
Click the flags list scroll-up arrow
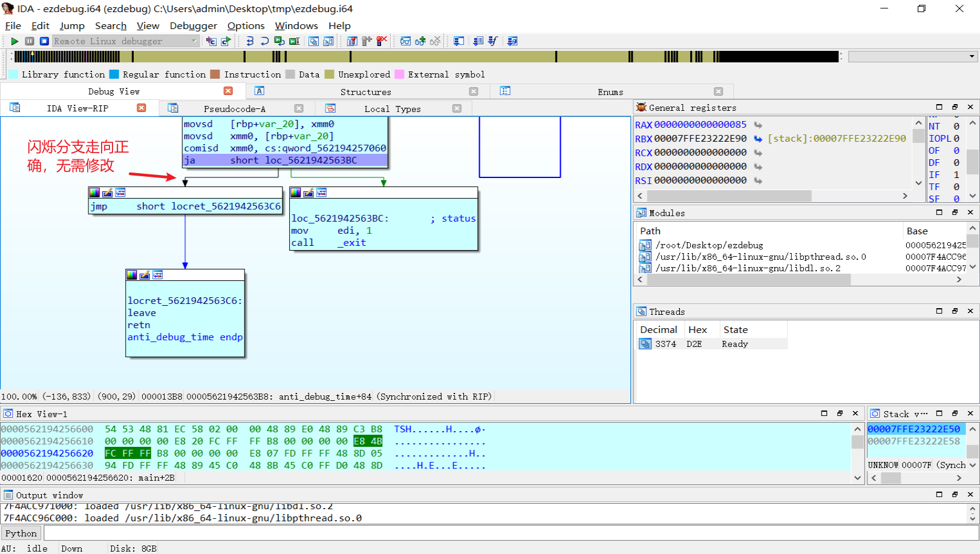click(x=973, y=123)
